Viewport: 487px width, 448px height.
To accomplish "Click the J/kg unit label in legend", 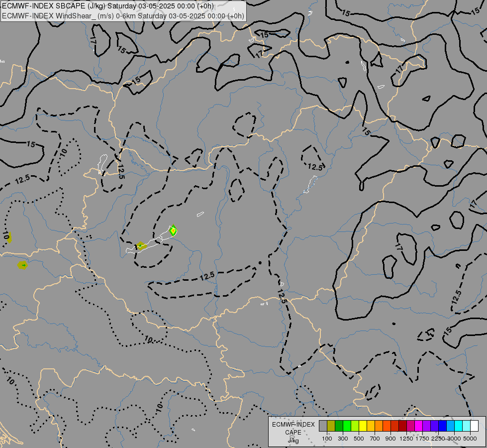I will pos(293,441).
